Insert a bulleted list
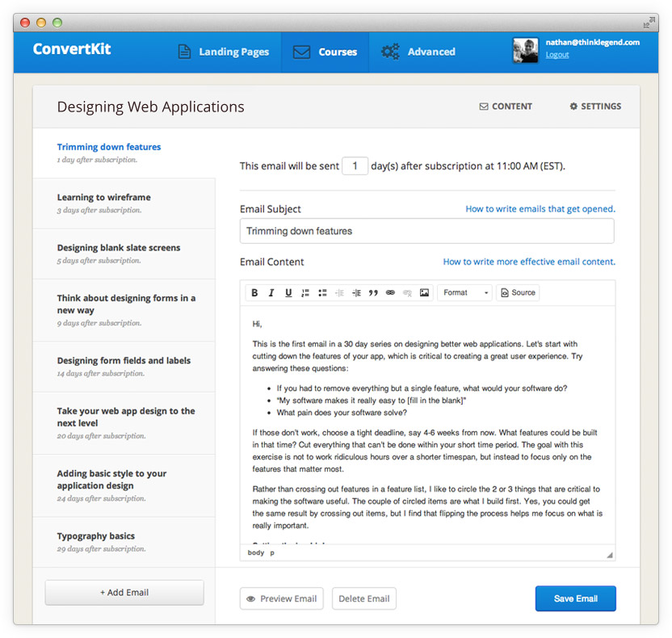Screen dimensions: 672x638 tap(322, 293)
